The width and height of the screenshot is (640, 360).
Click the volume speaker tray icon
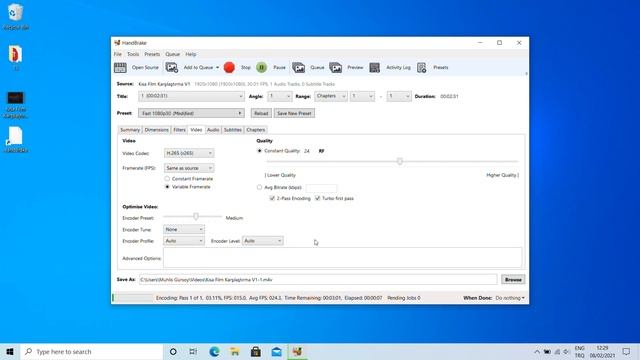click(x=567, y=351)
